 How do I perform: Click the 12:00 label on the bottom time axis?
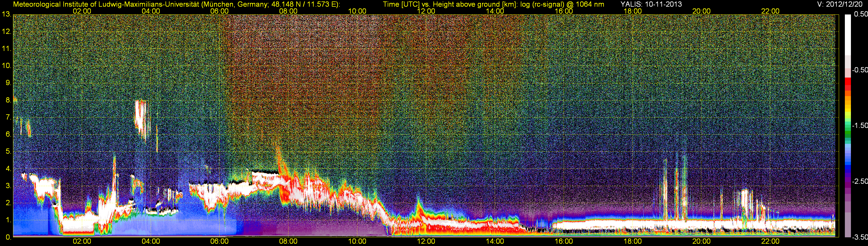point(426,241)
